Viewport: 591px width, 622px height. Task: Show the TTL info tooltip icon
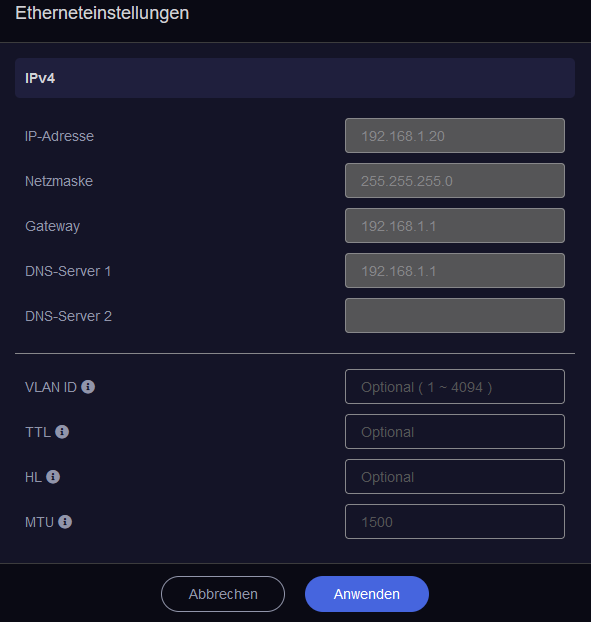click(x=62, y=432)
